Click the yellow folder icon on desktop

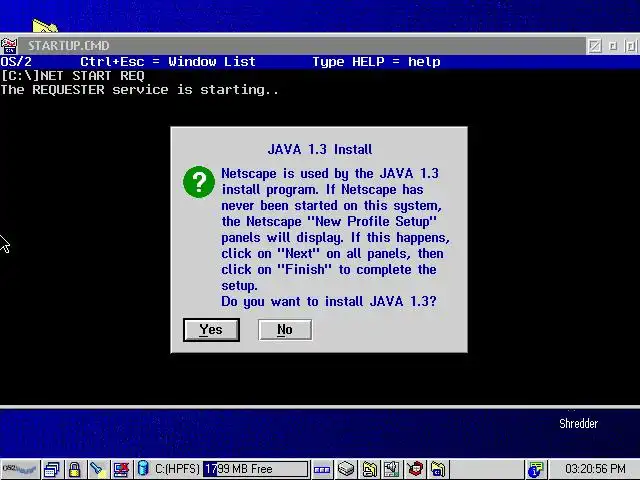coord(45,25)
